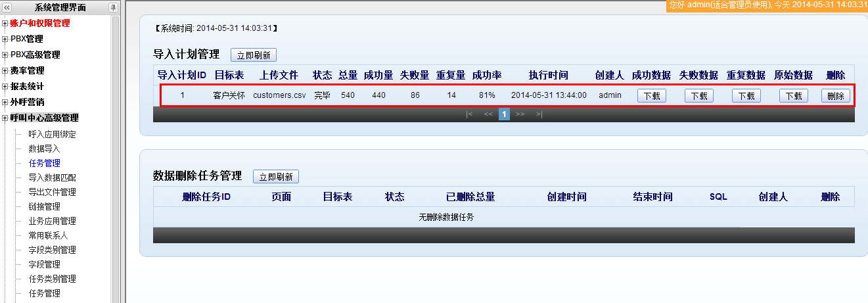The image size is (868, 303).
Task: Go to previous page in pagination
Action: 488,114
